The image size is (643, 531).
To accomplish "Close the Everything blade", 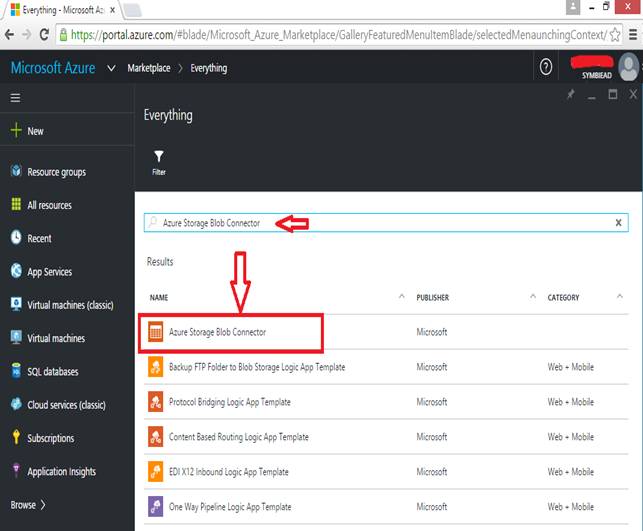I will [633, 95].
